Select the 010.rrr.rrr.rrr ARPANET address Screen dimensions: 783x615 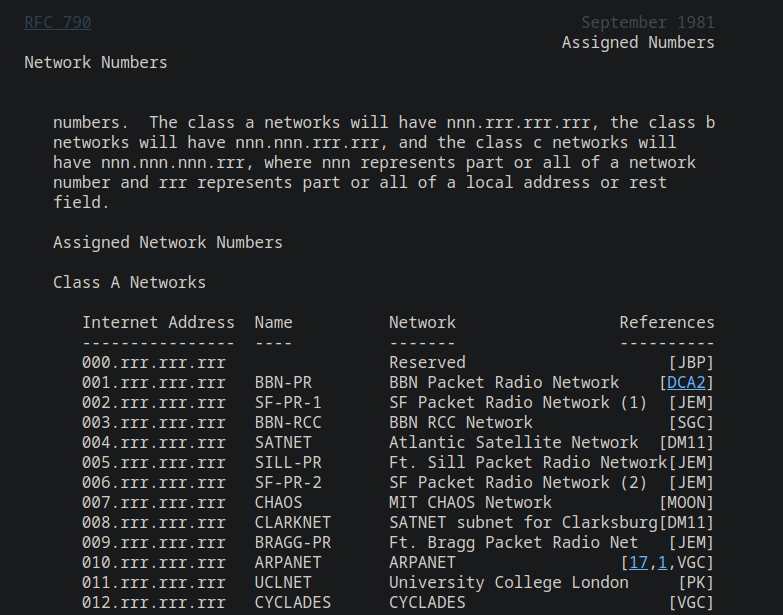coord(154,563)
